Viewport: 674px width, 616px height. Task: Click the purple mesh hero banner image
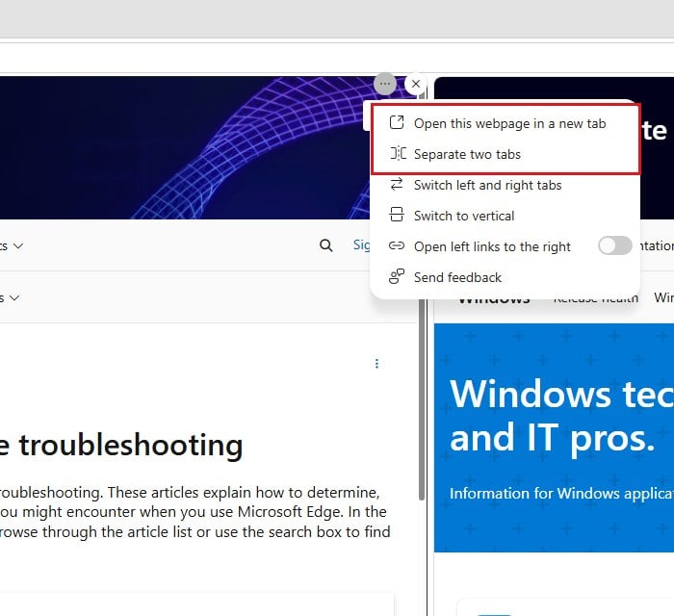click(185, 148)
